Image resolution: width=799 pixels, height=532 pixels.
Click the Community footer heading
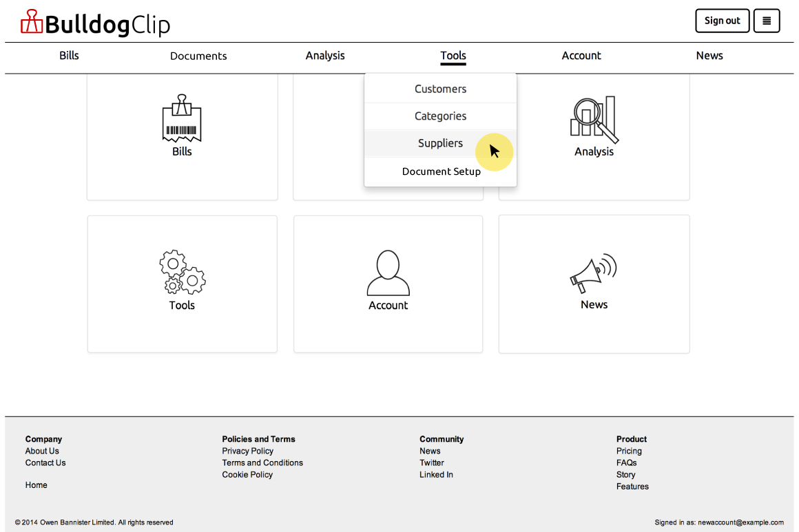[442, 439]
